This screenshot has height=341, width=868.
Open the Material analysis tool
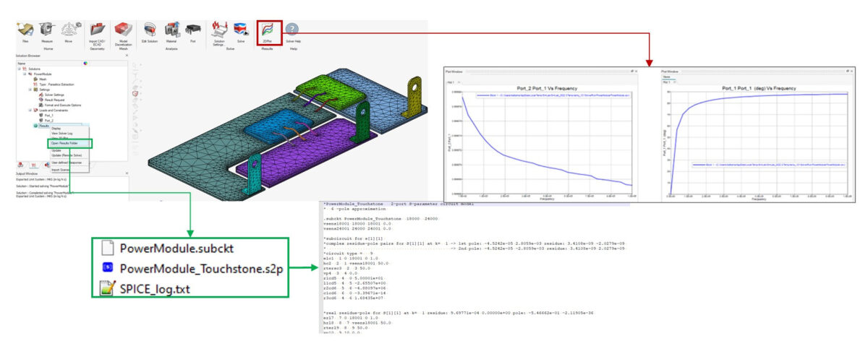[x=171, y=30]
